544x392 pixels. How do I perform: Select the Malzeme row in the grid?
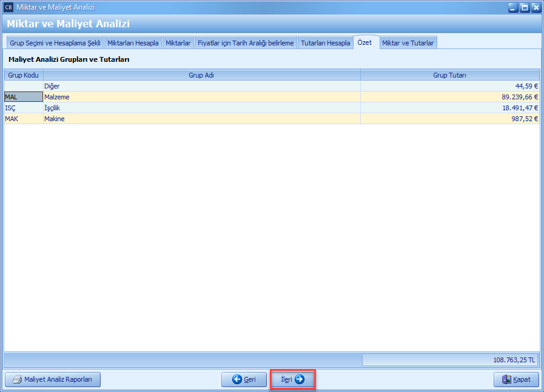[201, 97]
